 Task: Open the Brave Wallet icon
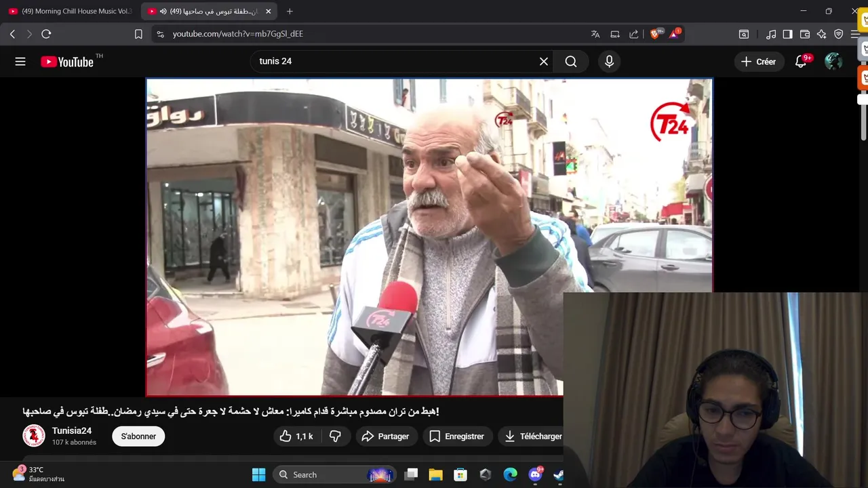(805, 34)
